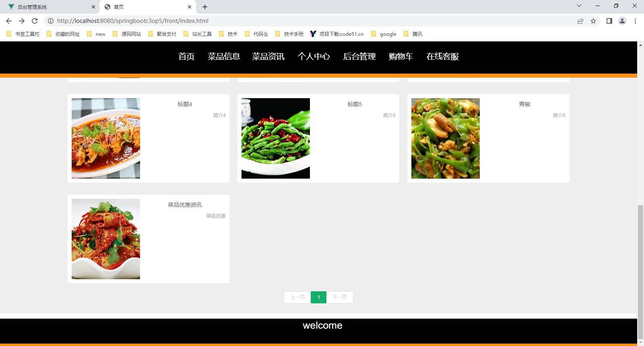Click the scrollbar up arrow
The width and height of the screenshot is (644, 346).
tap(640, 45)
